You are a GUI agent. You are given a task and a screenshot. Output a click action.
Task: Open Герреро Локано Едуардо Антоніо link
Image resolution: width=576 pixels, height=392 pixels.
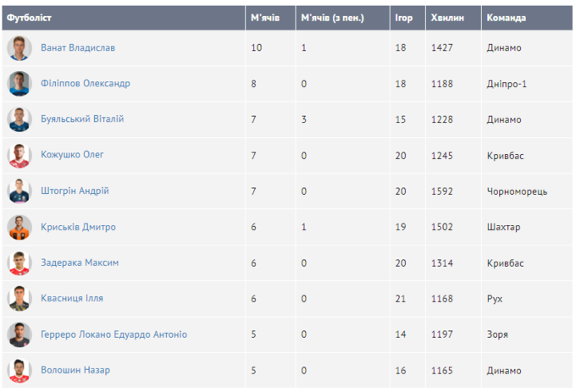tap(114, 334)
